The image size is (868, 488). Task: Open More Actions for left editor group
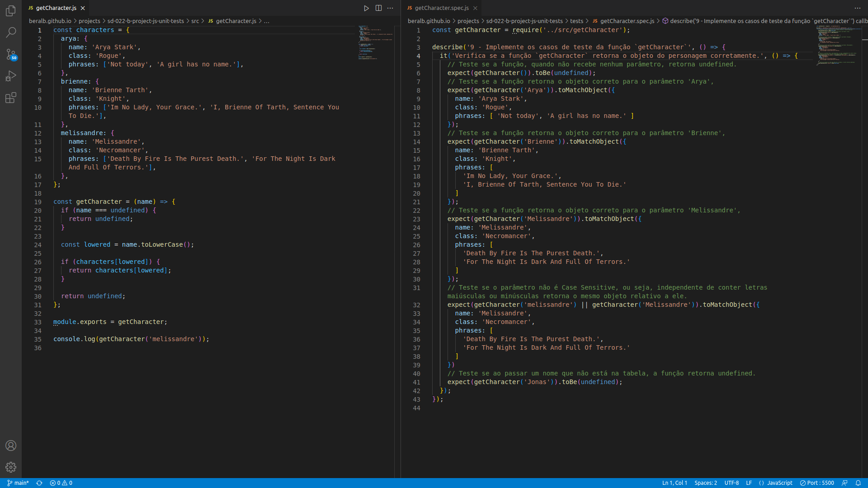[x=390, y=8]
